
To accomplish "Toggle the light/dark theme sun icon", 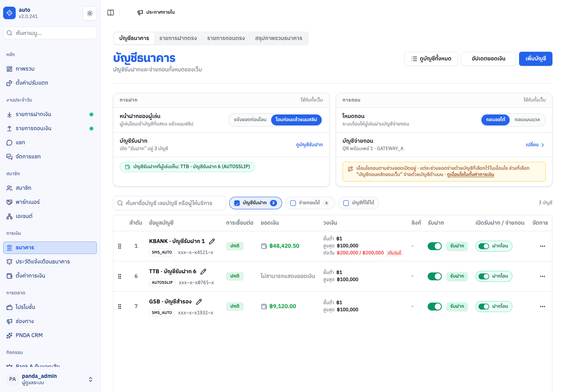I will (x=90, y=13).
